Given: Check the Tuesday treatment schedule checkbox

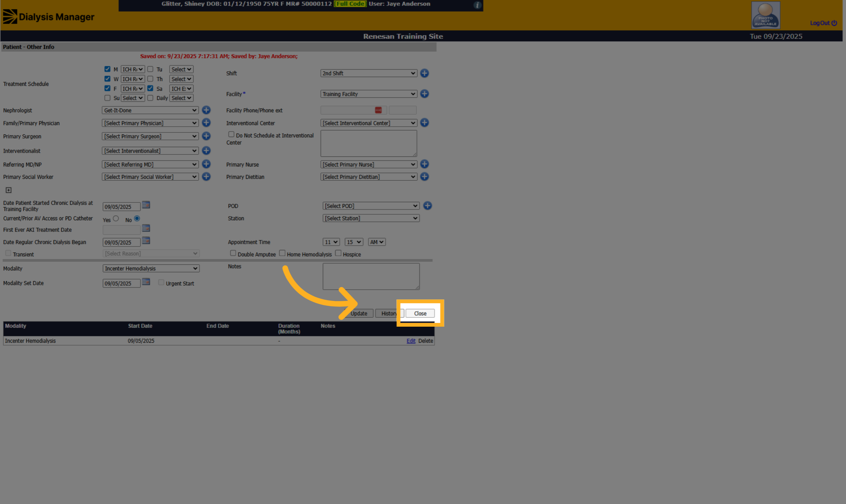Looking at the screenshot, I should coord(150,69).
